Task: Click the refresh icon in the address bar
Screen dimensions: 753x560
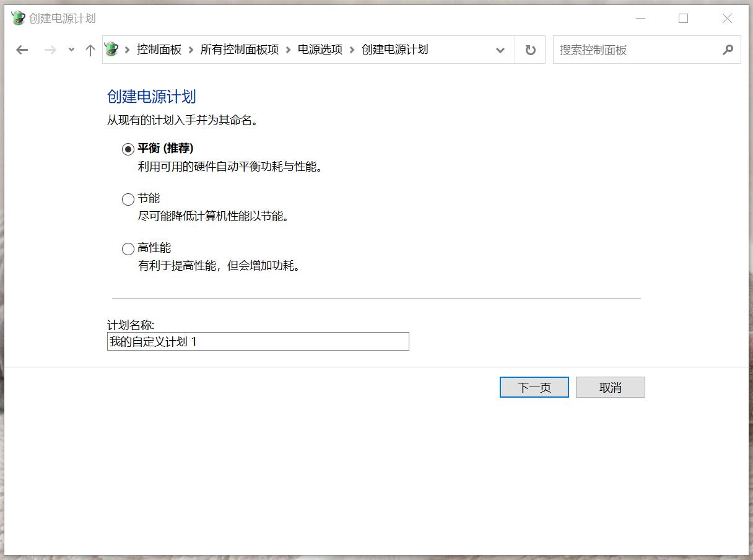Action: pos(530,50)
